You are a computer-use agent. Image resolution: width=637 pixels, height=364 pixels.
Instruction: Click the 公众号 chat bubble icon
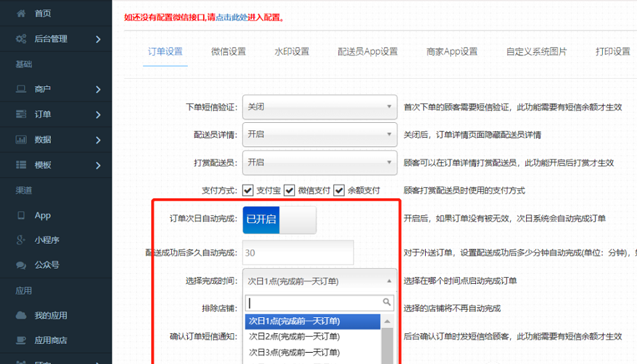point(21,265)
